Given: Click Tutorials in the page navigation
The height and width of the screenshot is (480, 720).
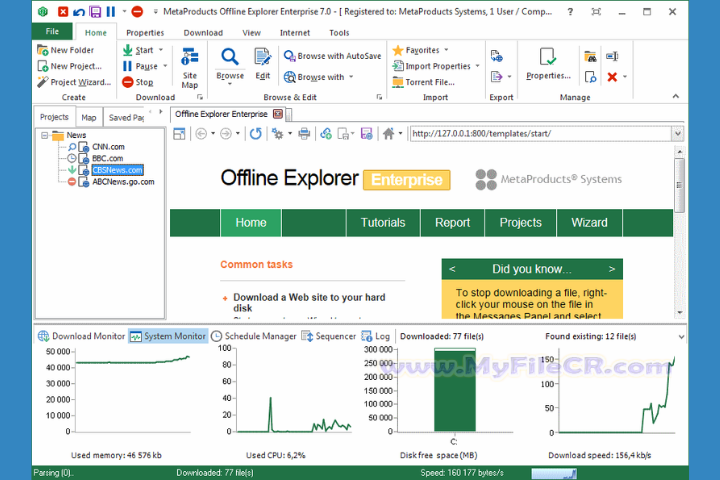Looking at the screenshot, I should [383, 223].
